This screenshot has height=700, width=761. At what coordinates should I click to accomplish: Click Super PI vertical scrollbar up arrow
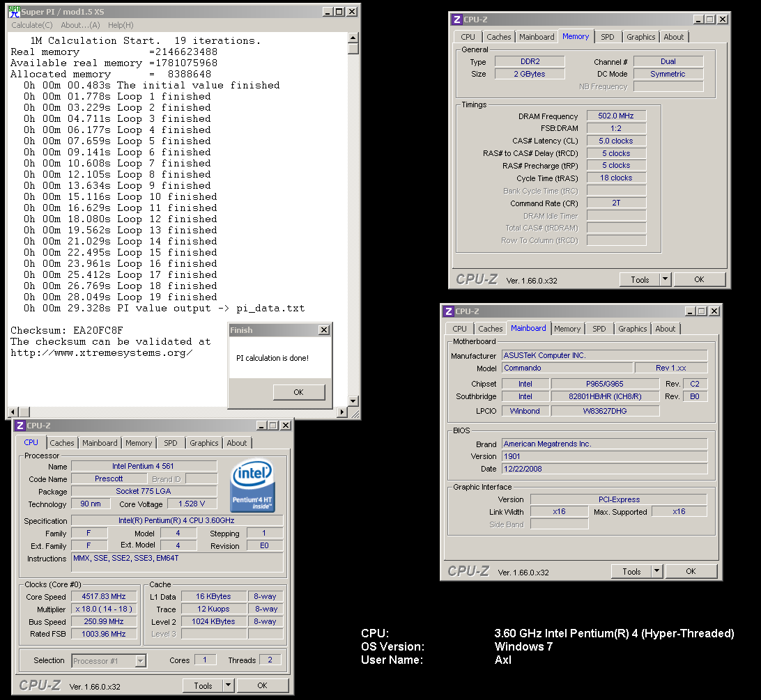[353, 38]
